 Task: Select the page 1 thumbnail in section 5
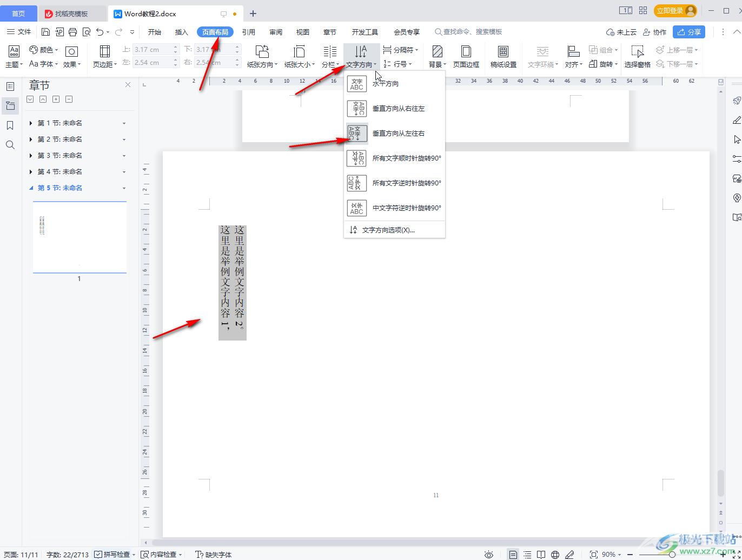[79, 237]
